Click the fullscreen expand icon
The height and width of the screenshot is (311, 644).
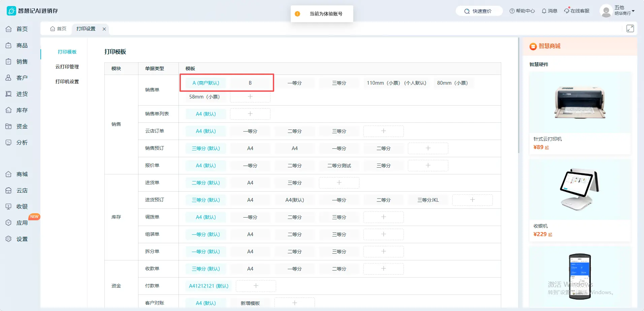pos(630,29)
